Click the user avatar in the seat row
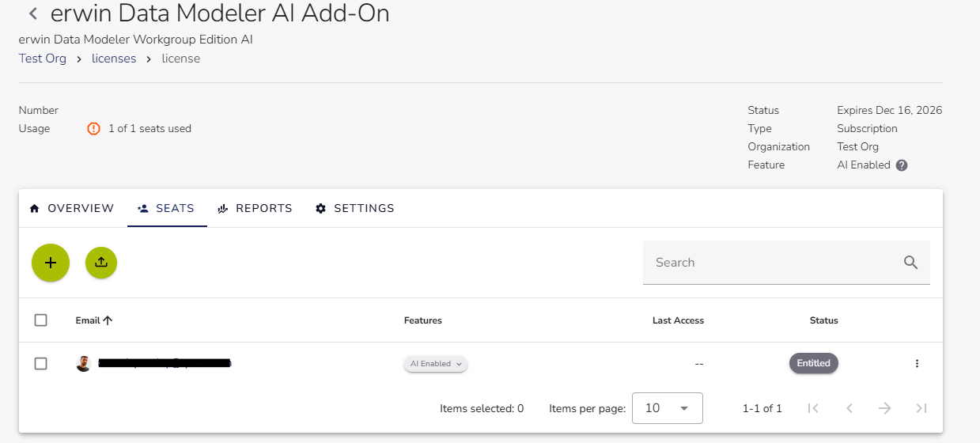This screenshot has height=443, width=980. pos(83,364)
